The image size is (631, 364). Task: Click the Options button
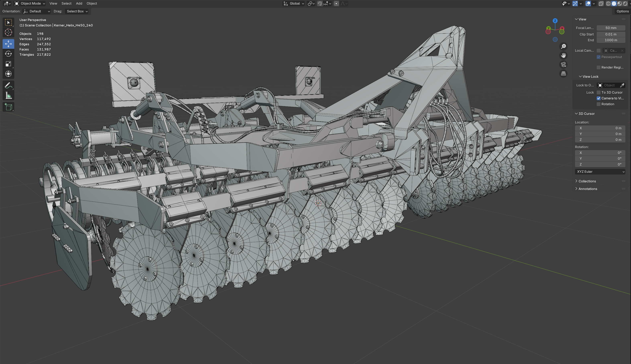(x=622, y=11)
